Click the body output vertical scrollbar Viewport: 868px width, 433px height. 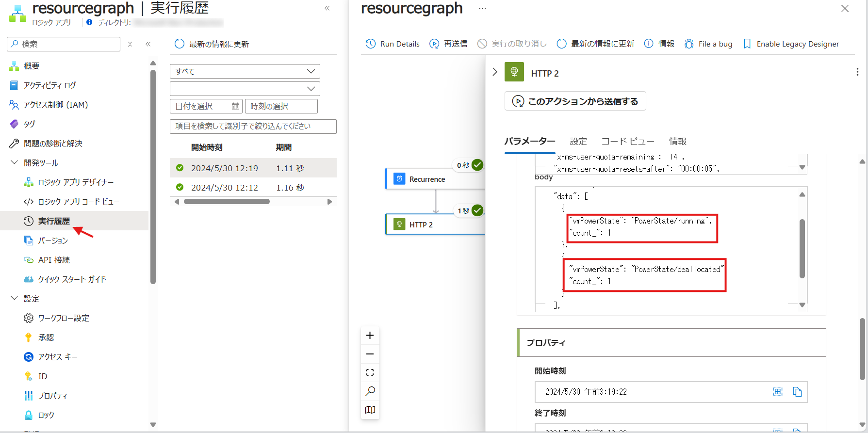pos(802,249)
